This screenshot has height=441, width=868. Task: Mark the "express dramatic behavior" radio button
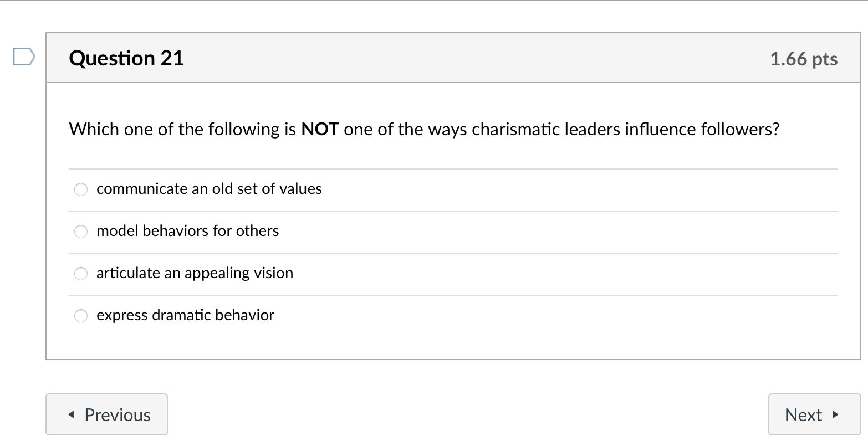pyautogui.click(x=81, y=316)
